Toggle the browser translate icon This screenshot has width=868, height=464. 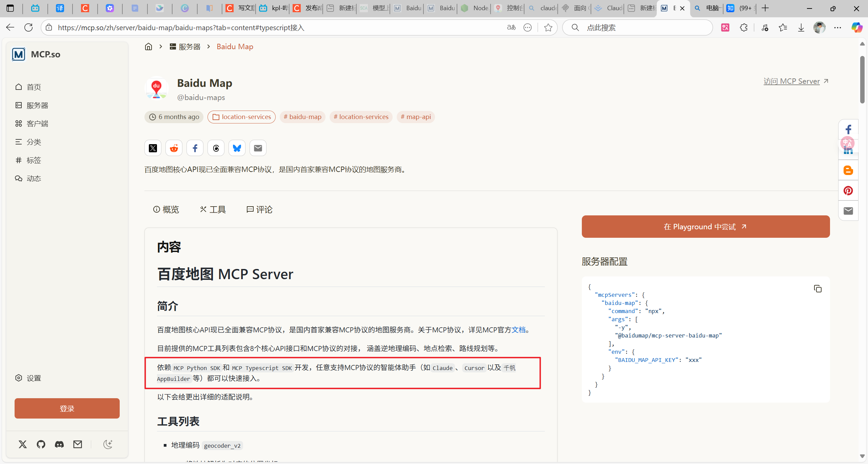point(511,27)
